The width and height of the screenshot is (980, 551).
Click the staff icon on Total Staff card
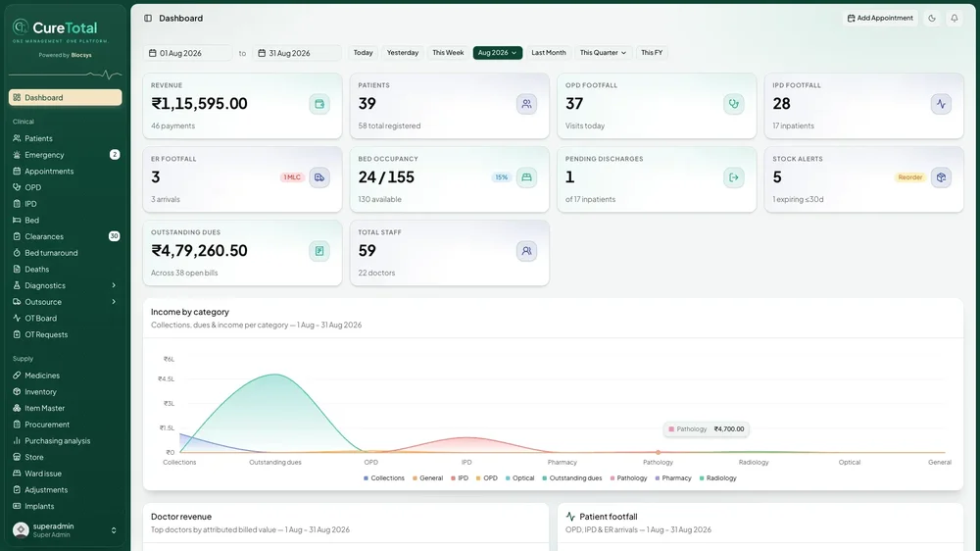pyautogui.click(x=527, y=251)
